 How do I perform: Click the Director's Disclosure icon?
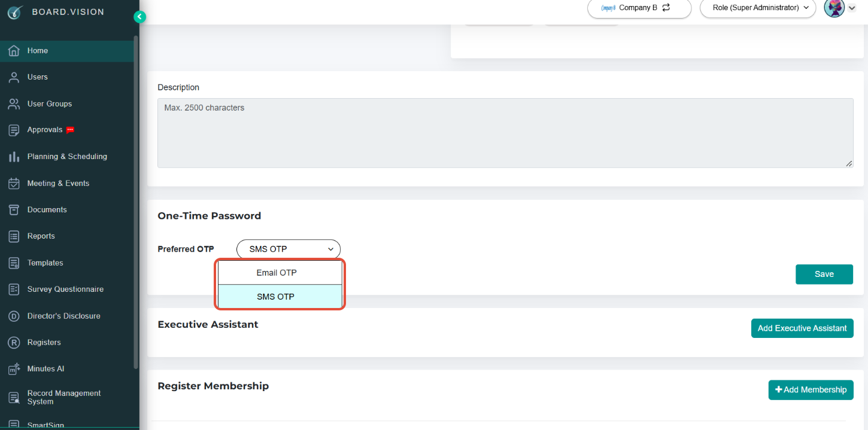point(14,316)
